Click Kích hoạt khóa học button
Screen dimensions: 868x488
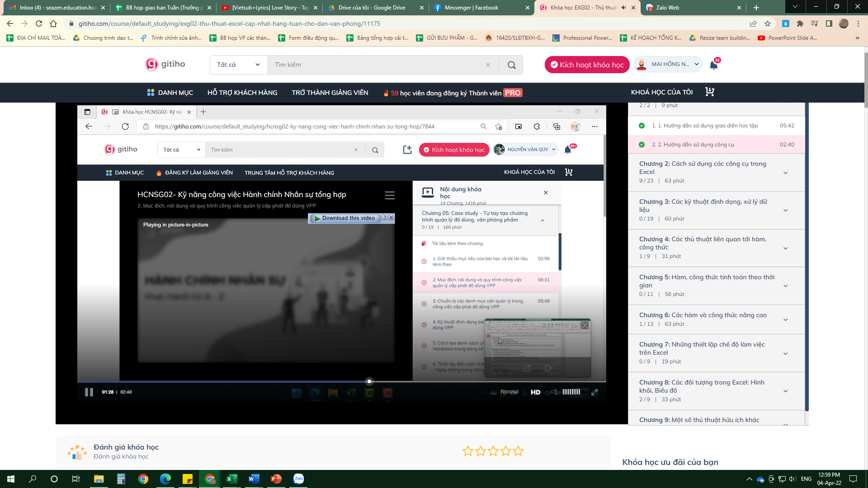coord(586,65)
